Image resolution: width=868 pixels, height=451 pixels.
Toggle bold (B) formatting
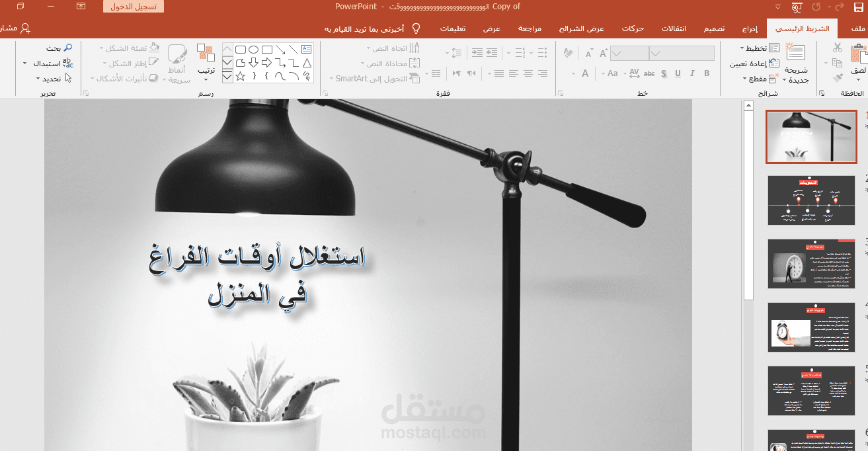[x=706, y=73]
